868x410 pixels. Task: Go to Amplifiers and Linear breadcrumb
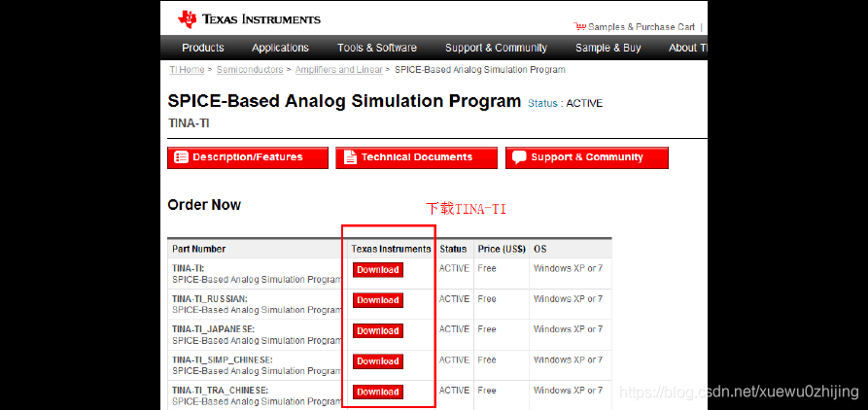pos(339,70)
